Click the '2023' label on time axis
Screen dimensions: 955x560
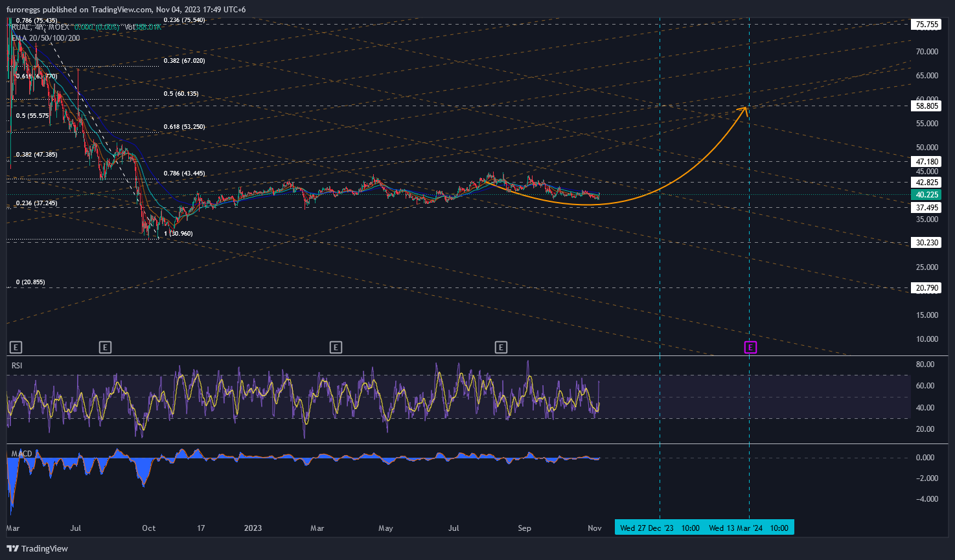click(253, 528)
